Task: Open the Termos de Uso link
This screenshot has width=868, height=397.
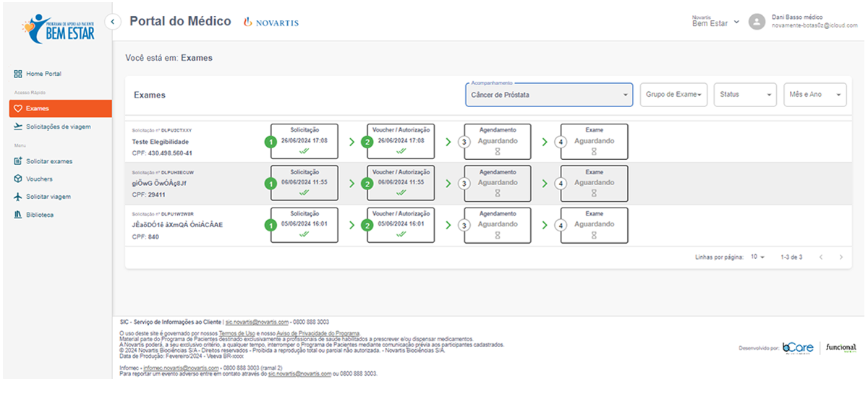Action: point(235,333)
